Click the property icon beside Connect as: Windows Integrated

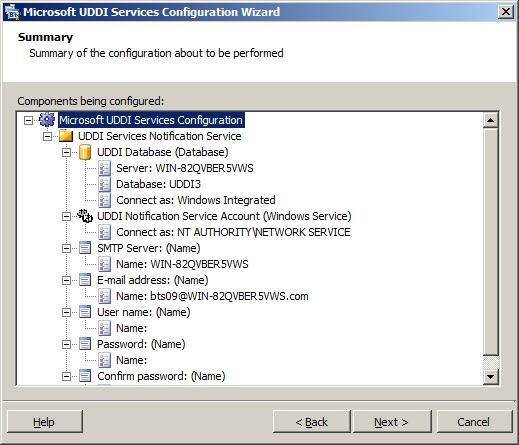(x=104, y=200)
